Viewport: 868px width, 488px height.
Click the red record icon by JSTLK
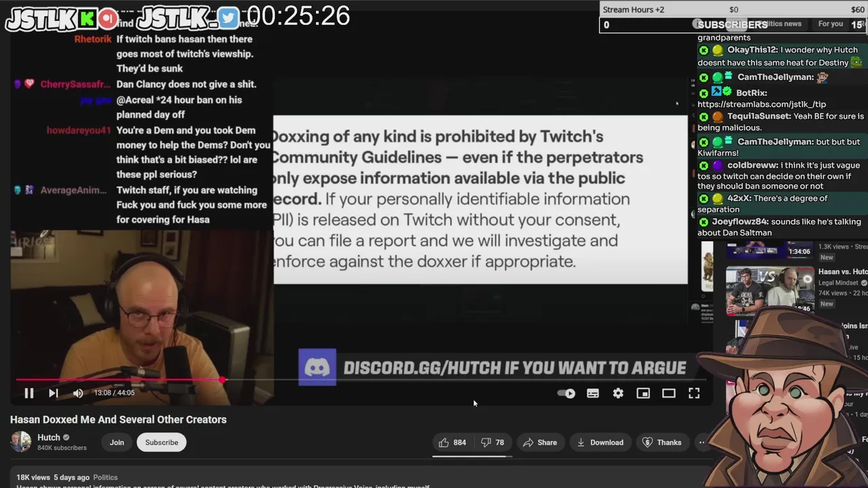pos(108,18)
